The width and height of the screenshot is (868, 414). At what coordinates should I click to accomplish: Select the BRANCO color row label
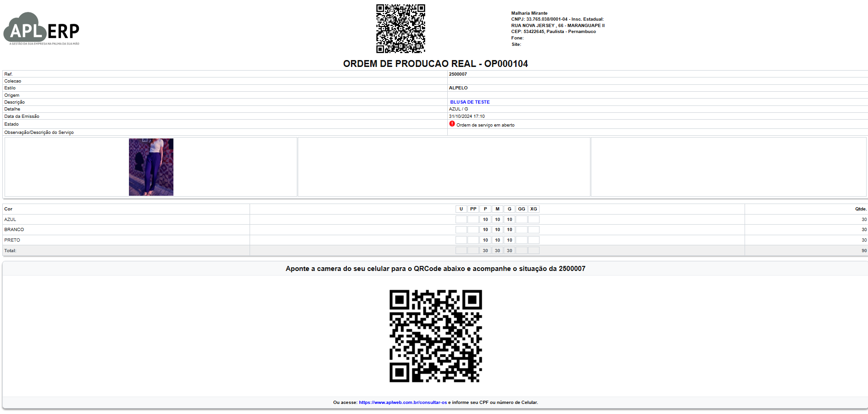[x=14, y=230]
